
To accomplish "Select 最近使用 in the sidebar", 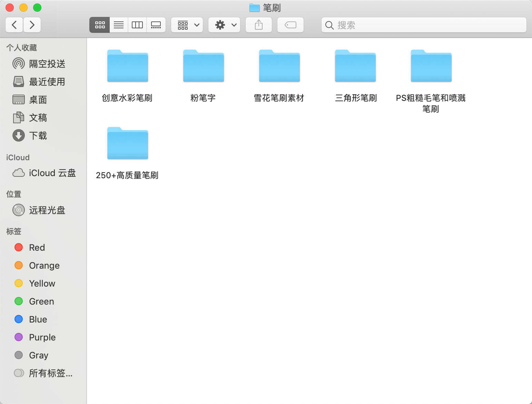I will click(x=47, y=82).
